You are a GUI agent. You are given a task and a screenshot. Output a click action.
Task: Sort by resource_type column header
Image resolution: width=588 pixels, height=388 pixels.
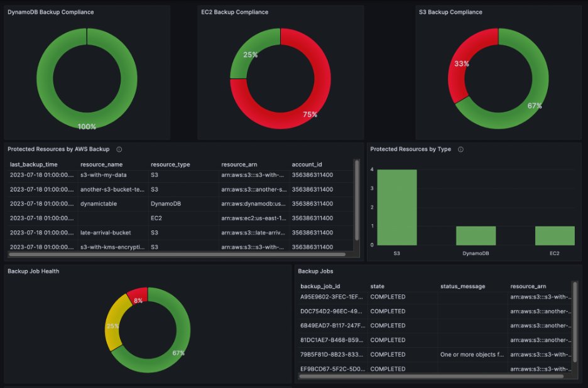(x=170, y=164)
